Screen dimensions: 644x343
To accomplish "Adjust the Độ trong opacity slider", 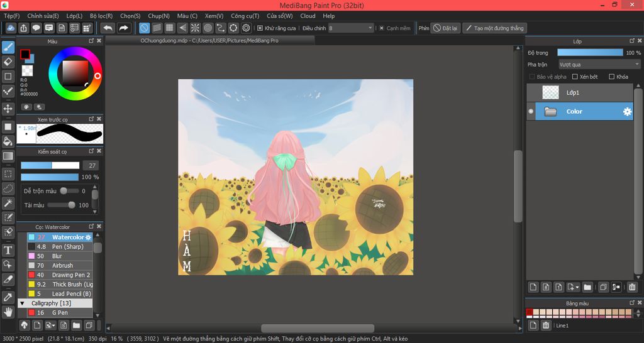I will (x=590, y=53).
